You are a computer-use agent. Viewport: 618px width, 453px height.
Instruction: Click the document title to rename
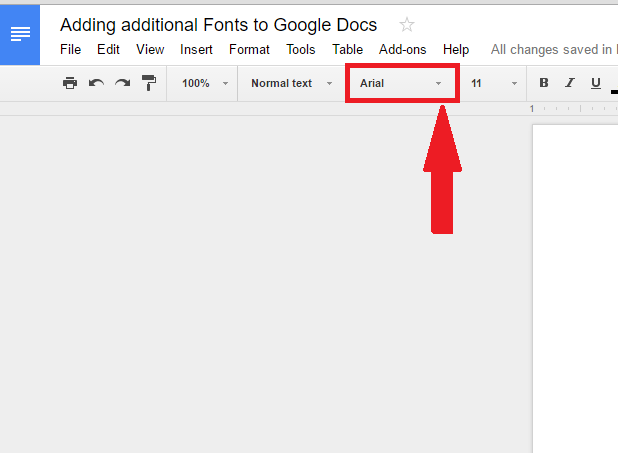[x=218, y=25]
